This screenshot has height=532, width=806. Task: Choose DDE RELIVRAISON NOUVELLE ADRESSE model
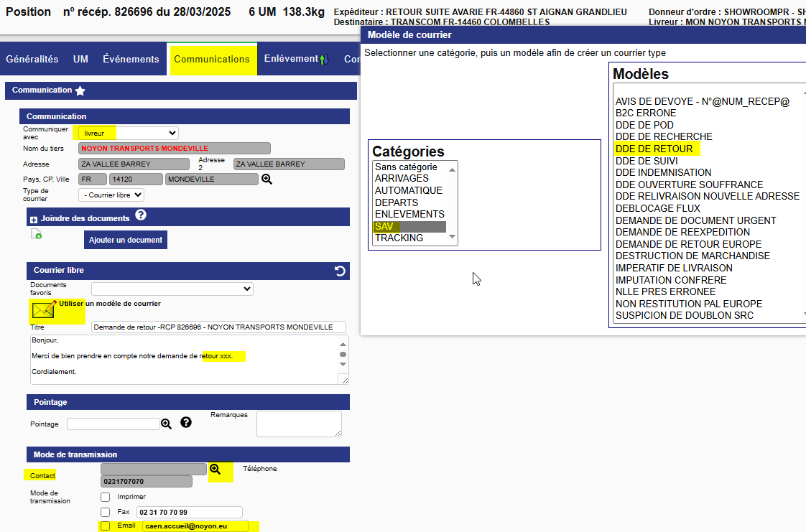[x=708, y=196]
